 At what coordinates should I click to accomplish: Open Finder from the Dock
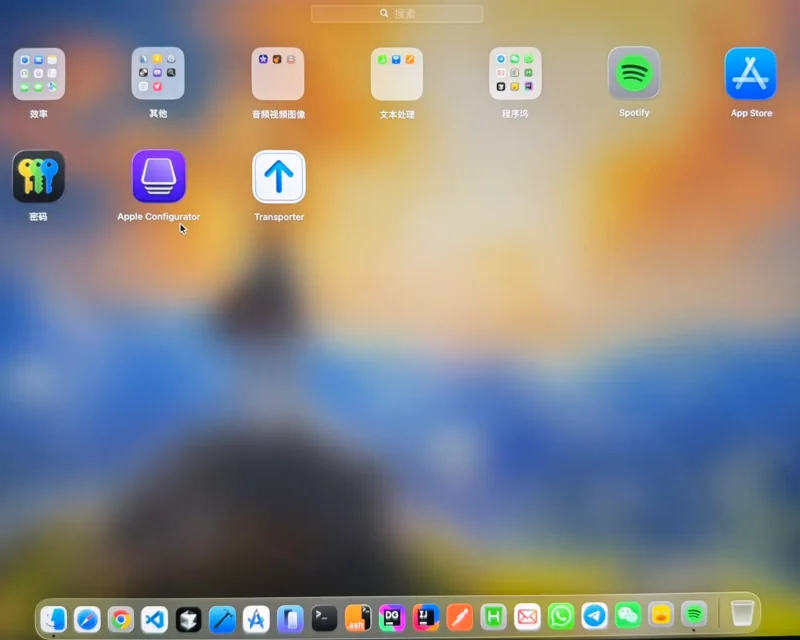click(x=54, y=619)
